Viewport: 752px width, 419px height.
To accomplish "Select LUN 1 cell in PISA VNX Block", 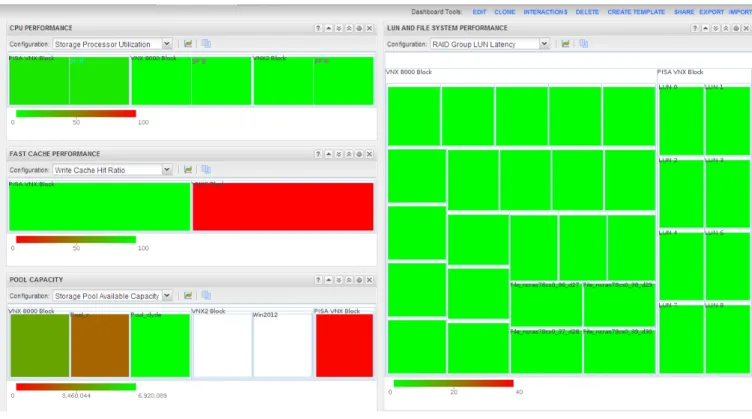I will [728, 121].
